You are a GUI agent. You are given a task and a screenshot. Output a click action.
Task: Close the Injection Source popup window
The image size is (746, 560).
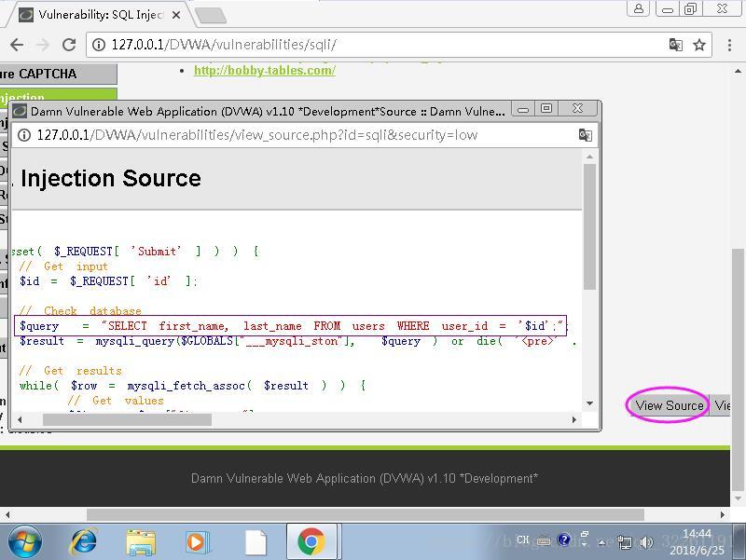[x=577, y=109]
